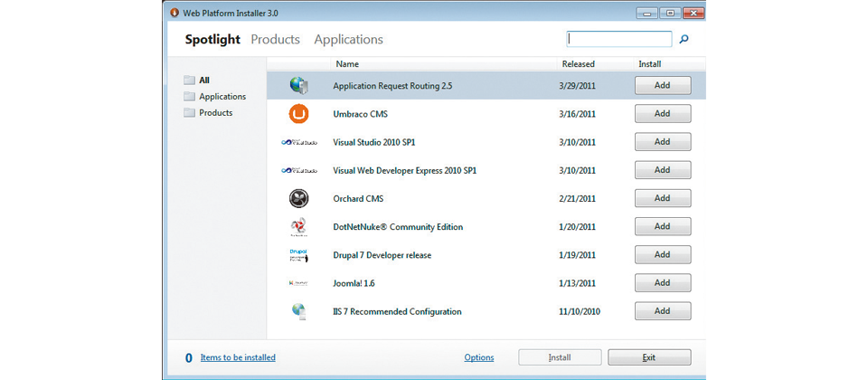Focus the search text field
868x380 pixels.
tap(618, 39)
